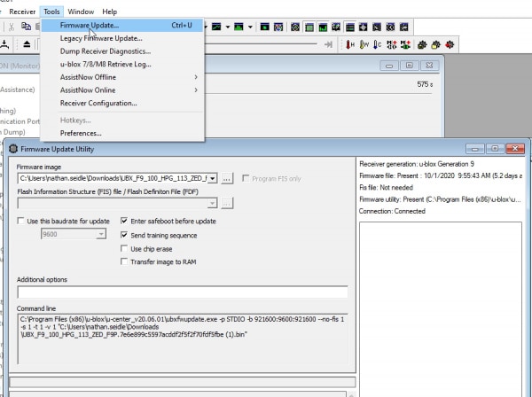This screenshot has height=397, width=532.
Task: Browse for firmware image file button
Action: [227, 178]
